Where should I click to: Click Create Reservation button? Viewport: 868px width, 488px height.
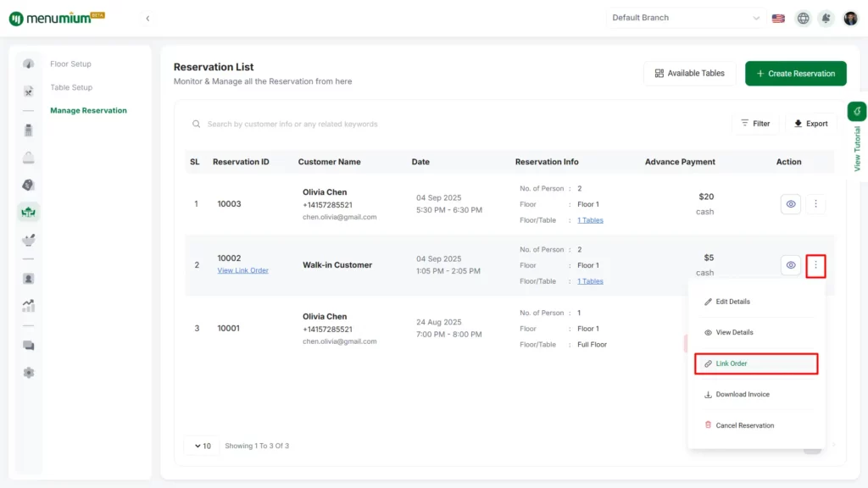pos(795,73)
